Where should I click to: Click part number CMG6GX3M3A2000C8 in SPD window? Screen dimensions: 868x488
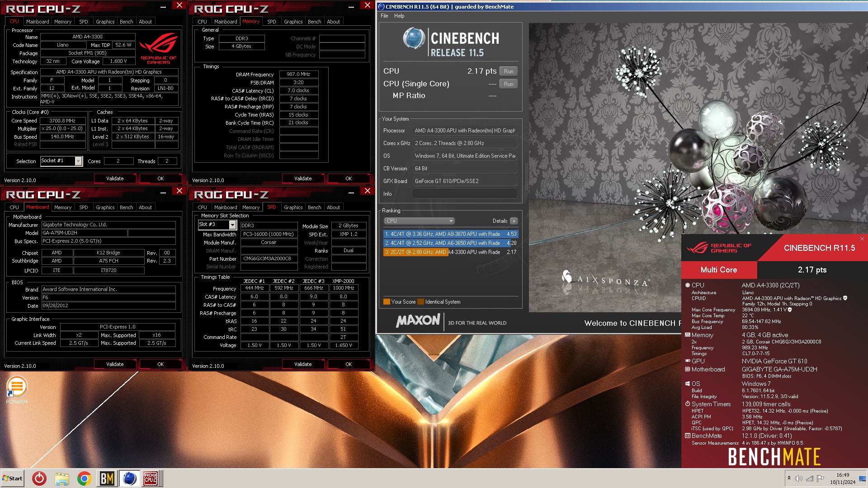(269, 259)
